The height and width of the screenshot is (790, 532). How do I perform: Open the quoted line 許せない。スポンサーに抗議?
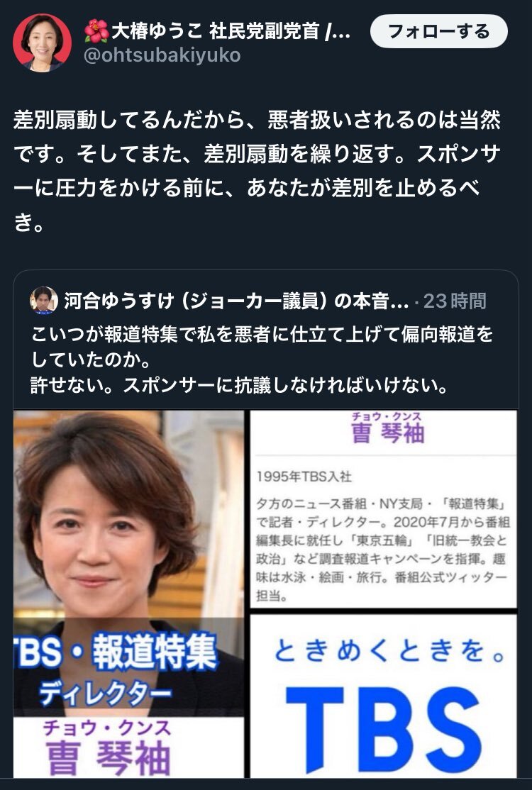[239, 386]
